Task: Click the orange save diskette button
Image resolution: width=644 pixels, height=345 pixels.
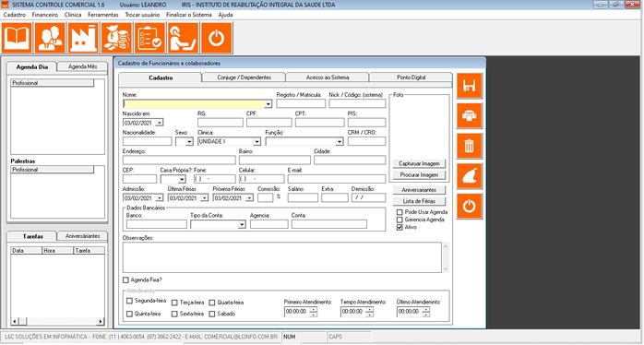Action: click(470, 86)
